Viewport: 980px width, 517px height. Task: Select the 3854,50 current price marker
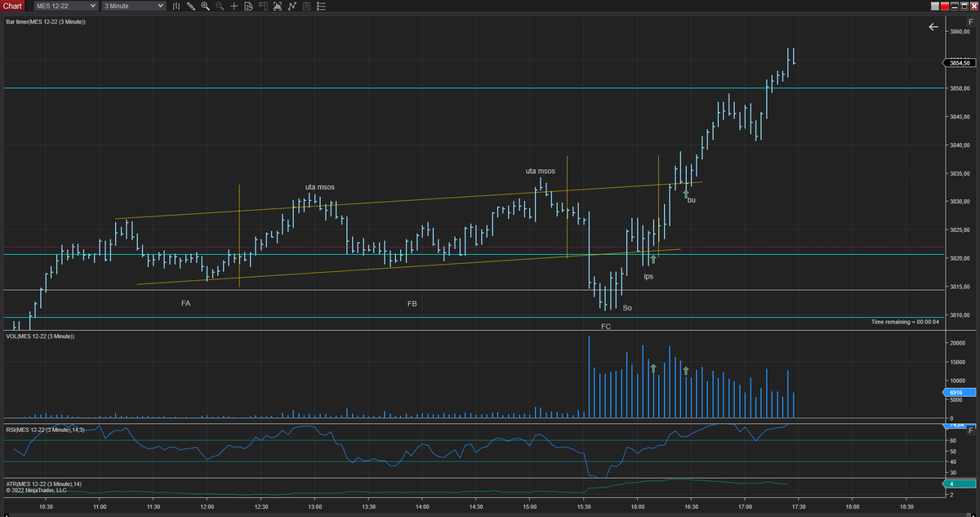961,62
